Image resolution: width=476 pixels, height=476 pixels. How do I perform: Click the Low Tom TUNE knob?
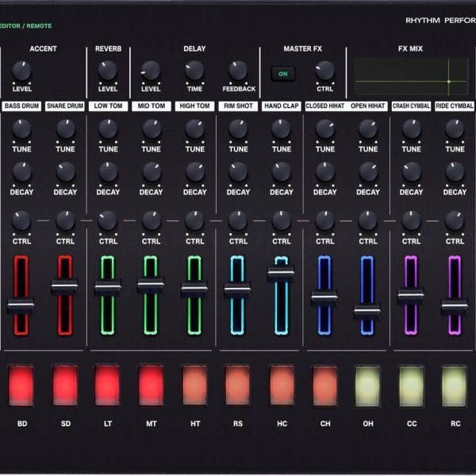pos(108,129)
